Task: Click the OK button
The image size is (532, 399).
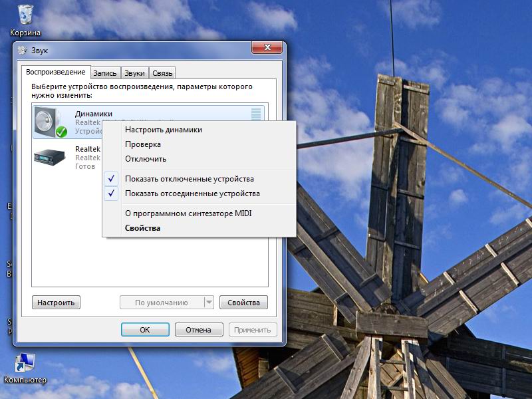Action: [x=145, y=330]
